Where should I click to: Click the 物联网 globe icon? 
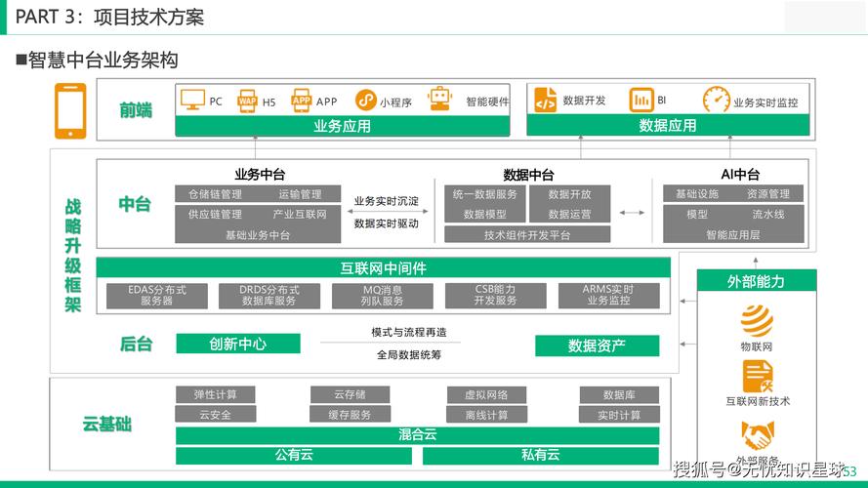pos(757,321)
